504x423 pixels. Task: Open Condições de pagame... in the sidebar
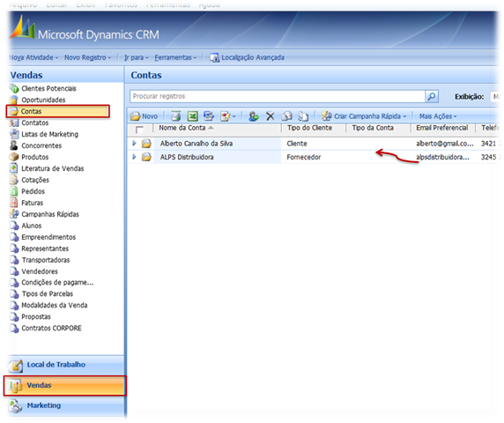[x=57, y=283]
